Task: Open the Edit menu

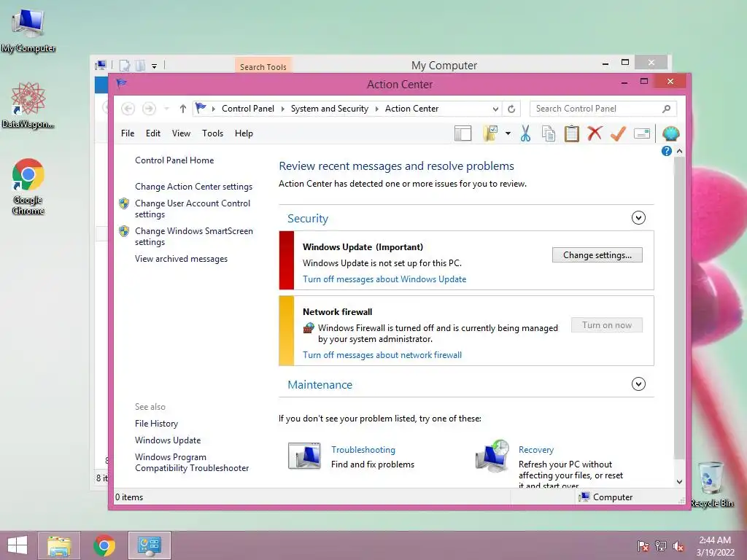Action: (x=153, y=133)
